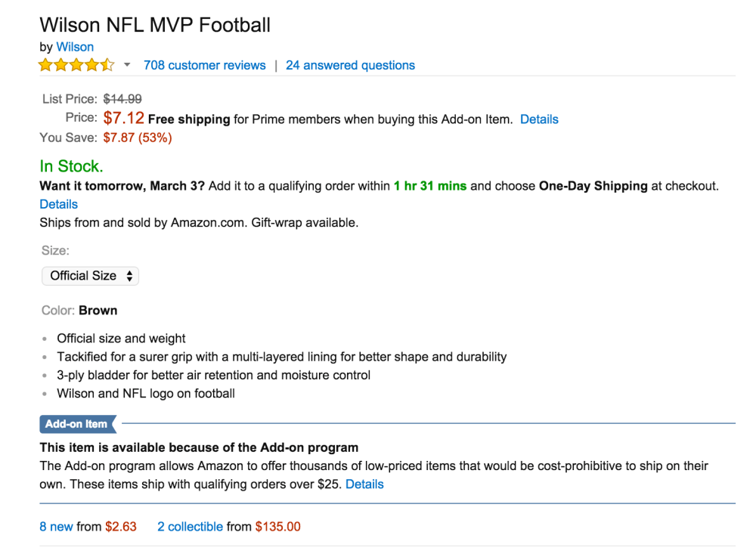Image resolution: width=756 pixels, height=557 pixels.
Task: Click Details link below delivery estimate
Action: click(59, 204)
